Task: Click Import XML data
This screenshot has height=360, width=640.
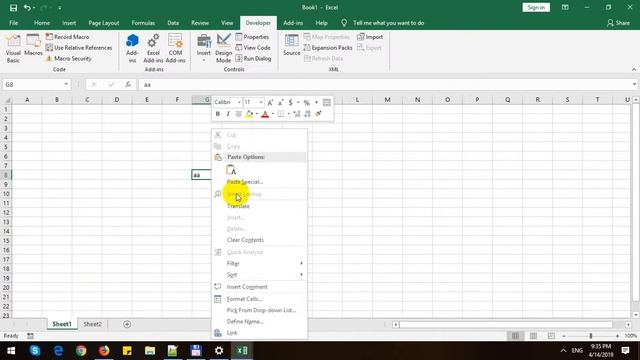Action: pos(370,37)
